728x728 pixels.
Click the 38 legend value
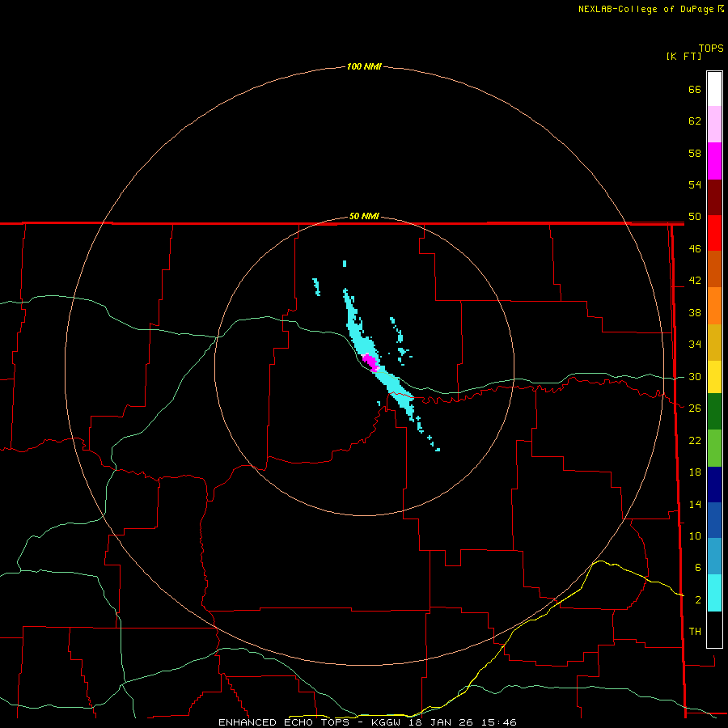click(x=695, y=312)
